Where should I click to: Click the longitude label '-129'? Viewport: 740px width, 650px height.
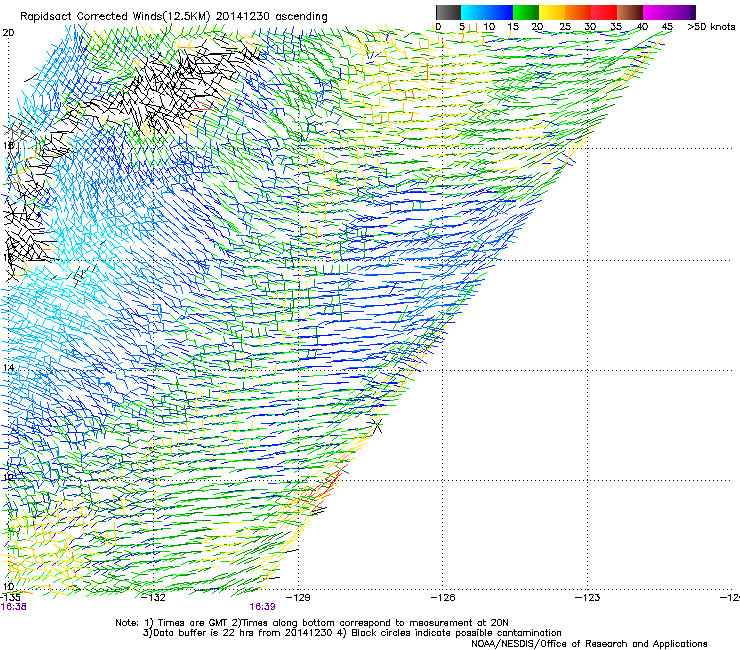tap(298, 598)
